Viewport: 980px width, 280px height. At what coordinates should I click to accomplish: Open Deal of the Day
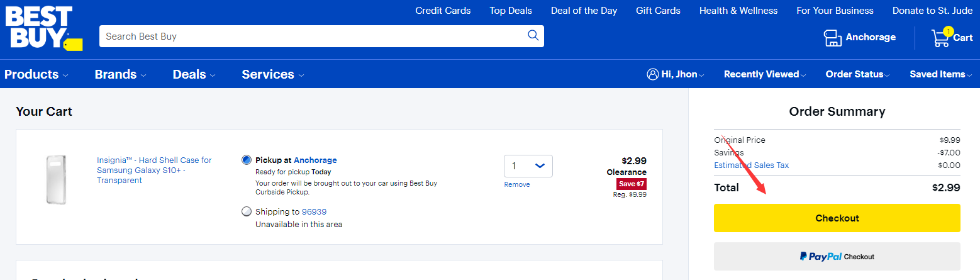coord(584,11)
